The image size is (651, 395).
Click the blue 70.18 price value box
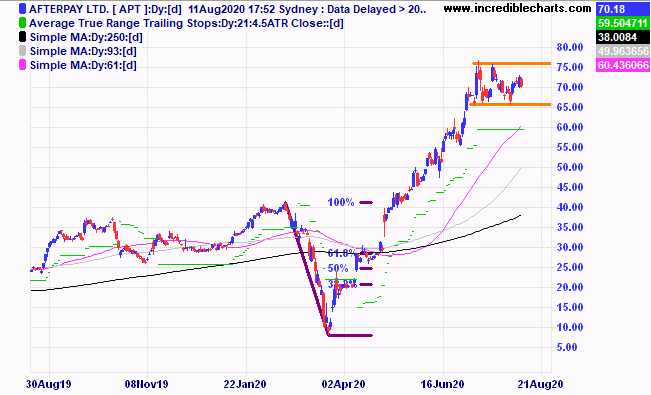click(x=622, y=9)
